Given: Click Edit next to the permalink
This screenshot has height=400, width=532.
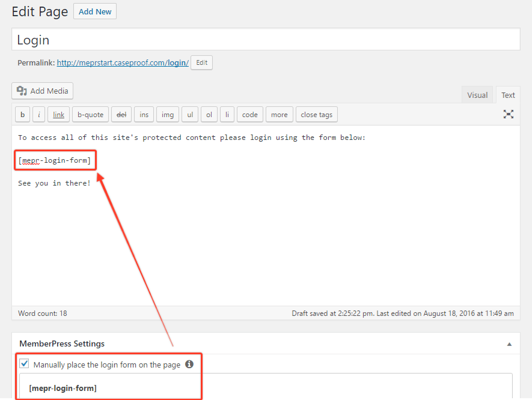Looking at the screenshot, I should (x=201, y=62).
